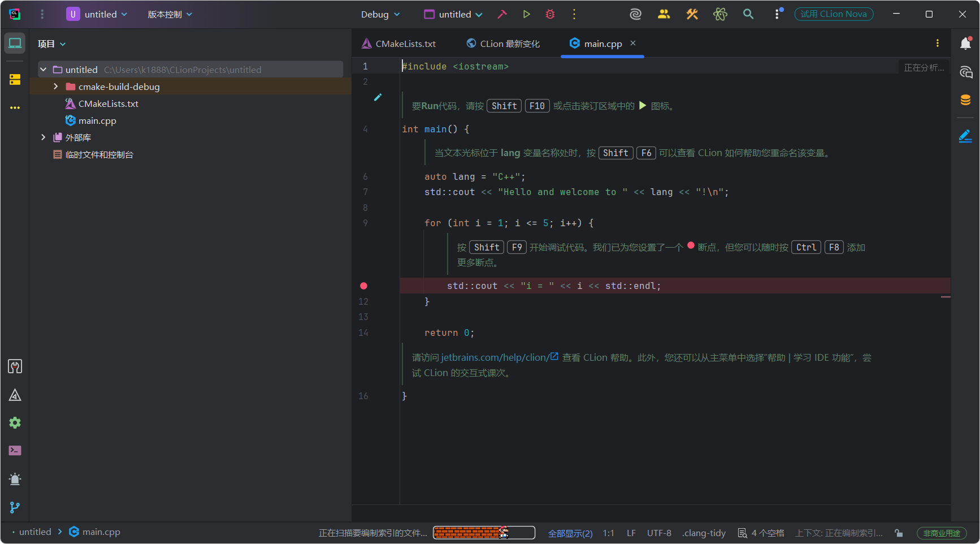
Task: Open Search Everywhere magnifier
Action: click(x=748, y=14)
